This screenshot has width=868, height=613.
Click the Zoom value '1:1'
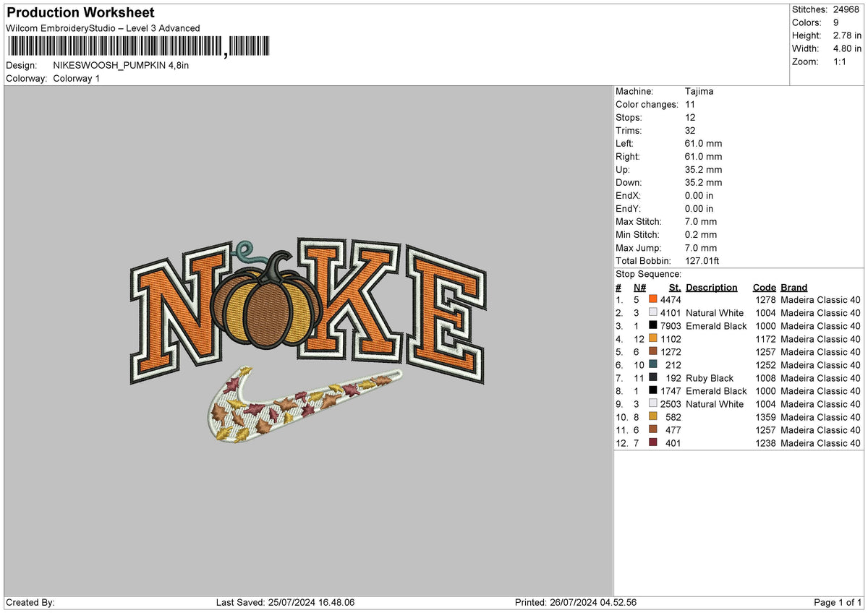(x=839, y=61)
